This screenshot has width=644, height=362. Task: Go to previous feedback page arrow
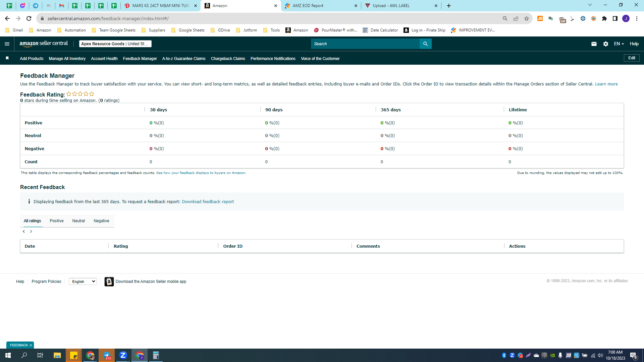pyautogui.click(x=24, y=232)
